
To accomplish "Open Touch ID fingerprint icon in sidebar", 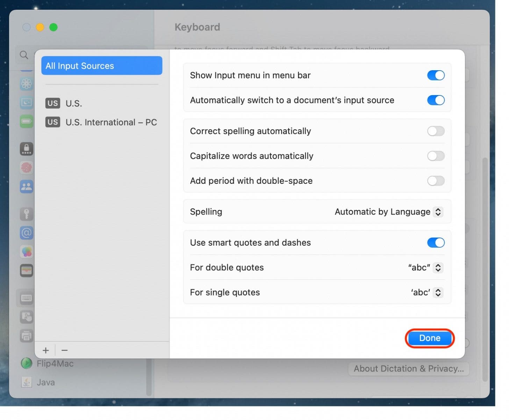I will 27,168.
